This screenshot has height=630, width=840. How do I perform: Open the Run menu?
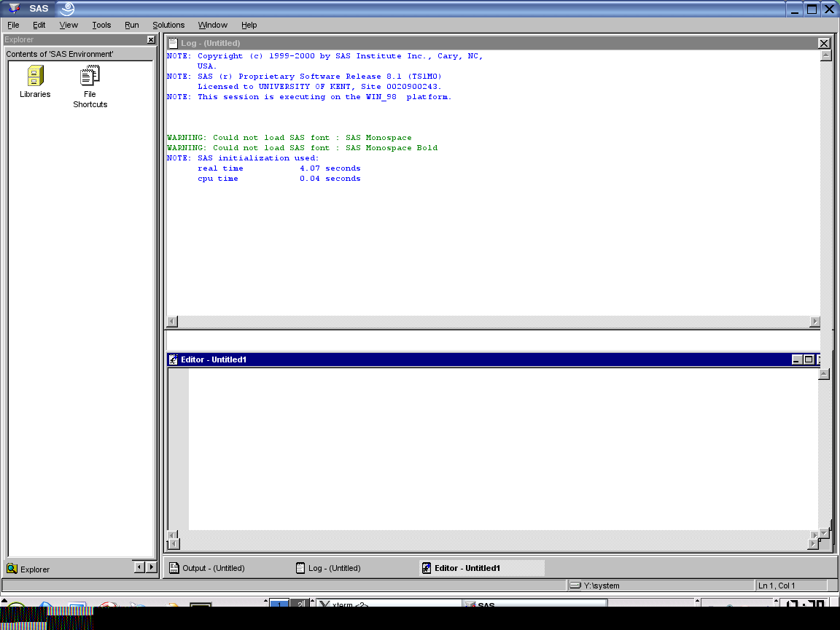click(x=131, y=24)
